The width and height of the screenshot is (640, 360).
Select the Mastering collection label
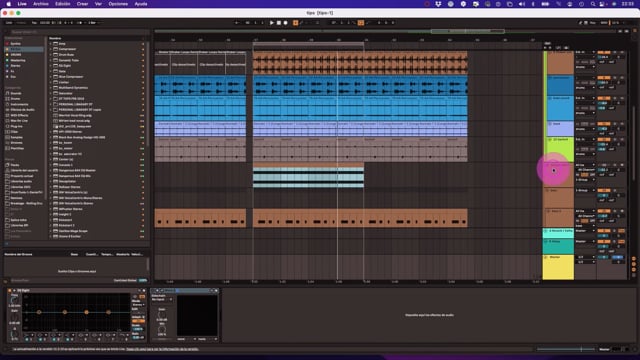(18, 60)
